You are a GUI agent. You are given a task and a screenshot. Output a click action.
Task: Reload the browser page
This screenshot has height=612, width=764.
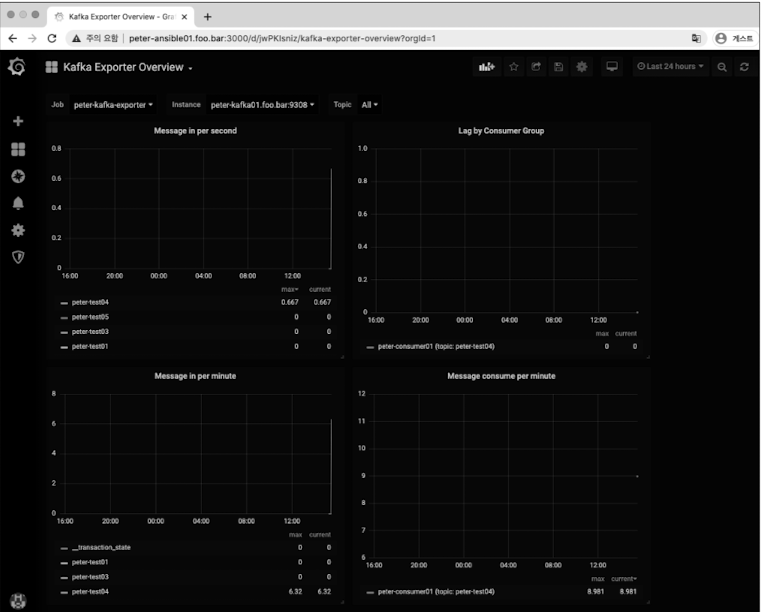pos(52,38)
